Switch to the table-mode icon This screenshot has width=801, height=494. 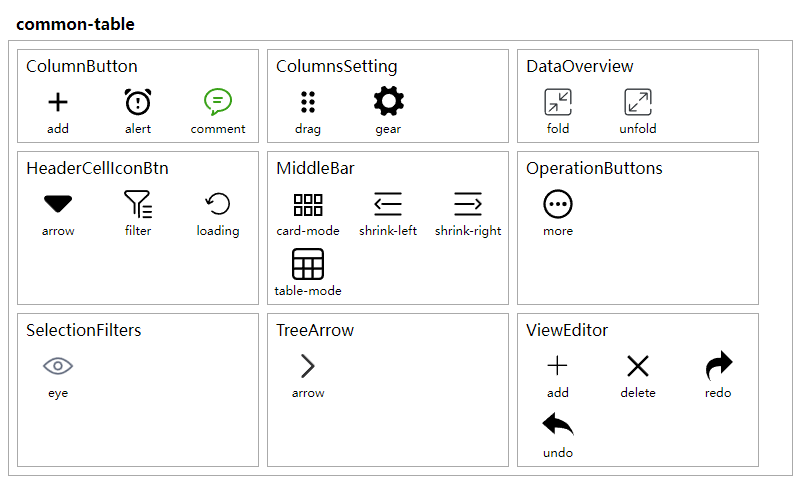tap(308, 264)
